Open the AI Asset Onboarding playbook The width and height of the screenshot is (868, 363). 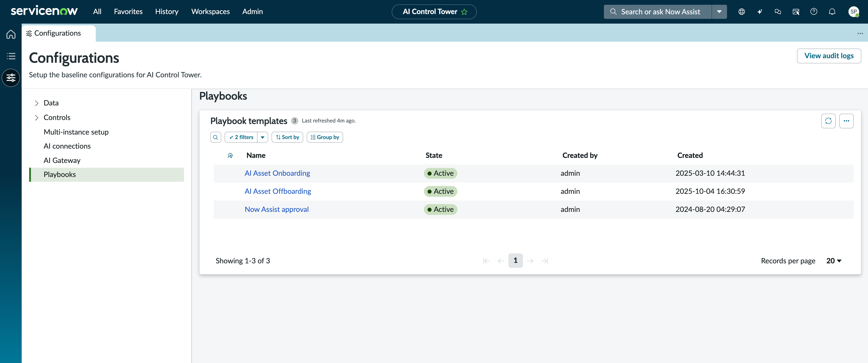(x=277, y=173)
